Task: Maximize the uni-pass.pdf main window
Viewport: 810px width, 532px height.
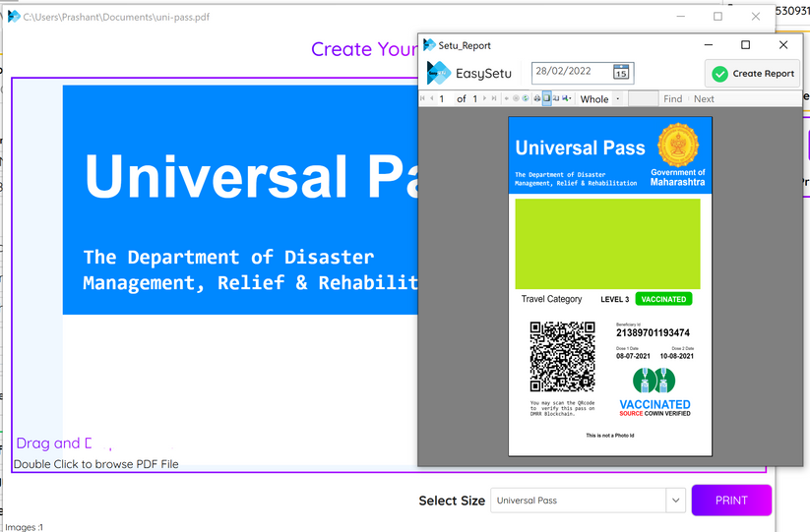Action: [718, 17]
